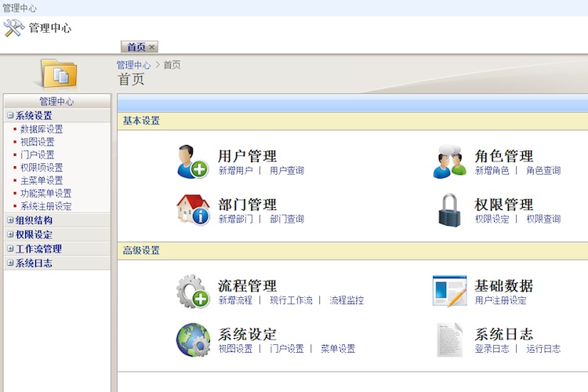Screen dimensions: 588x392
Task: Expand the 工作流管理 sidebar section
Action: coord(10,249)
